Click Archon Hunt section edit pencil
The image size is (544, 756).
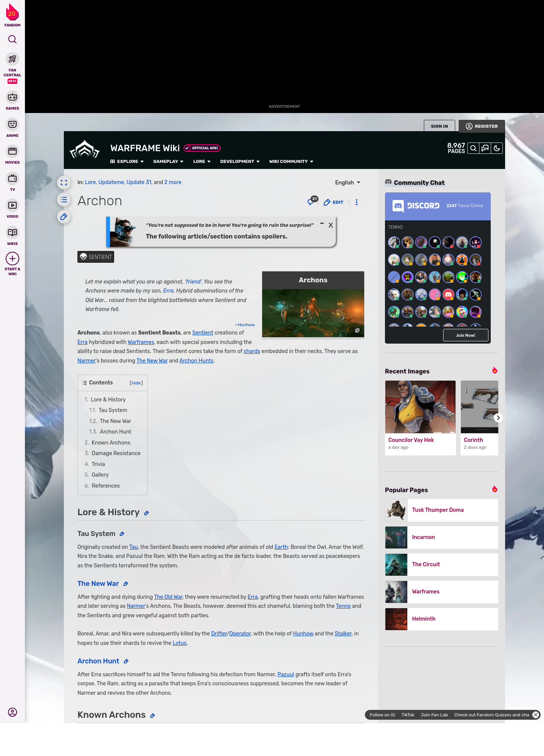coord(126,661)
